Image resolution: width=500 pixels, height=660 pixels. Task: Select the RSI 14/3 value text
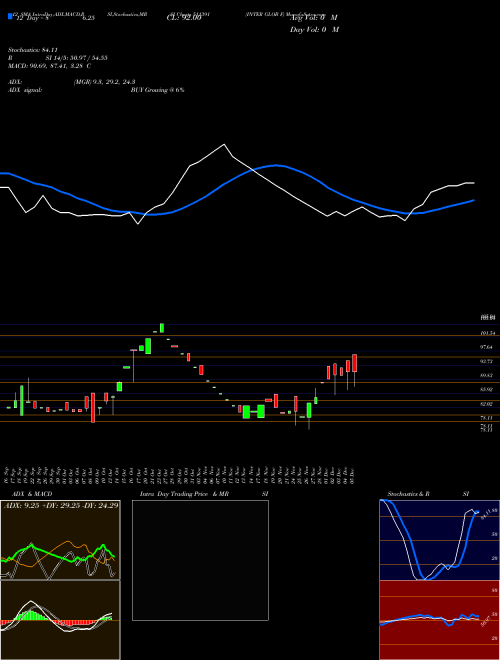(77, 58)
